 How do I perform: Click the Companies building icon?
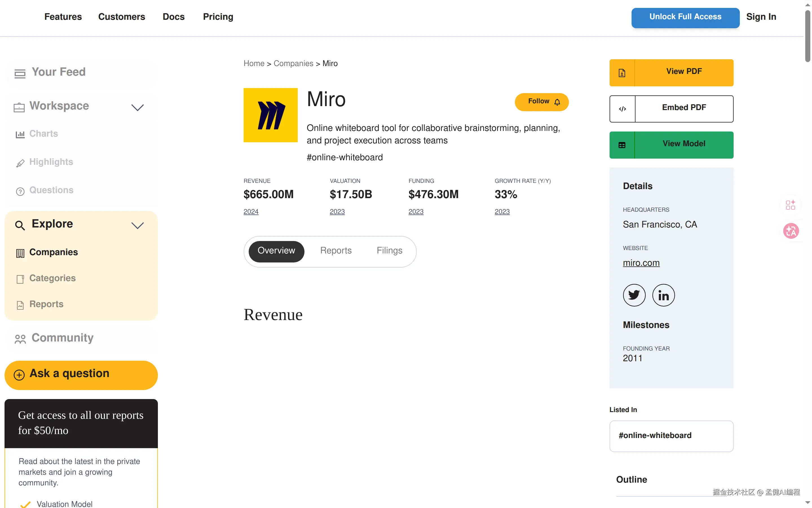coord(20,253)
